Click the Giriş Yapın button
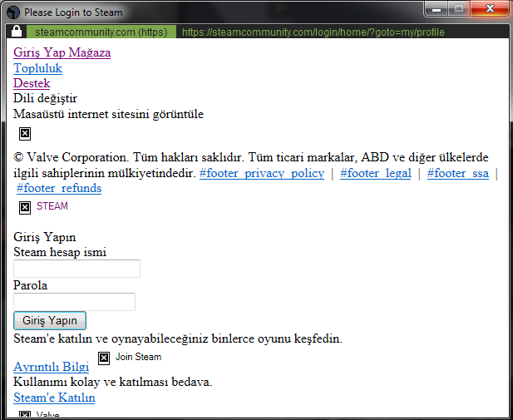 coord(50,320)
